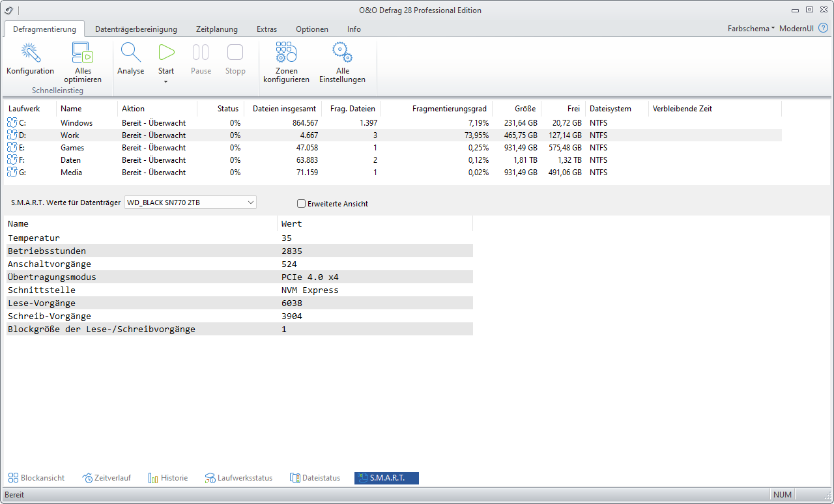Open the Extras ribbon tab
Screen dimensions: 834x504
click(266, 29)
